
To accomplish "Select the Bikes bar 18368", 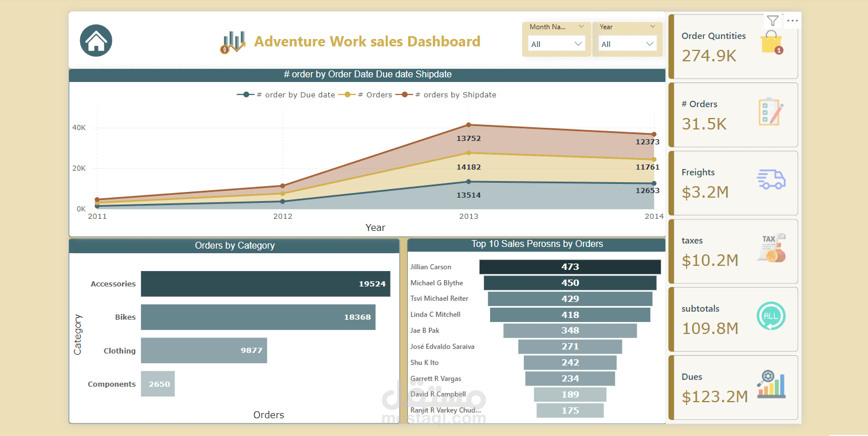I will (258, 317).
